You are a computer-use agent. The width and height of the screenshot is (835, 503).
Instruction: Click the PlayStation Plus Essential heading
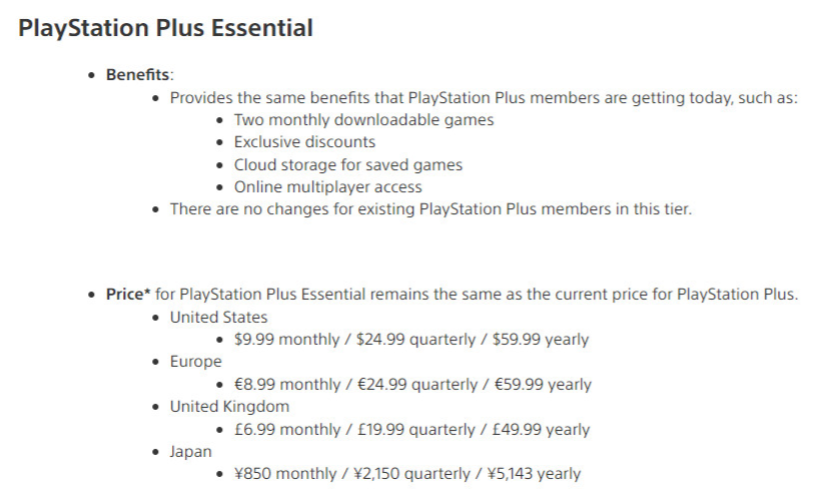click(165, 28)
